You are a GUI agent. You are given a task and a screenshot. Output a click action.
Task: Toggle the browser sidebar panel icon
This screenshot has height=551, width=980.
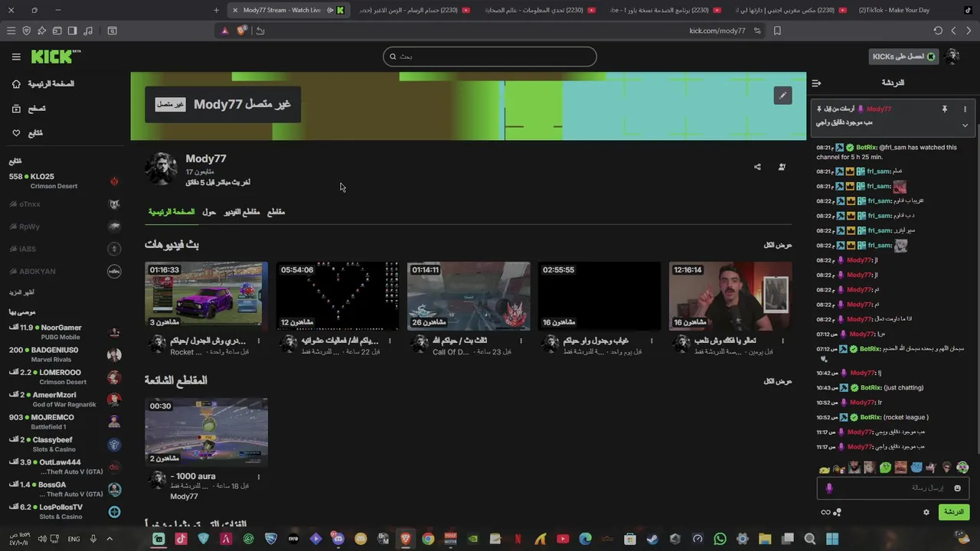click(72, 31)
